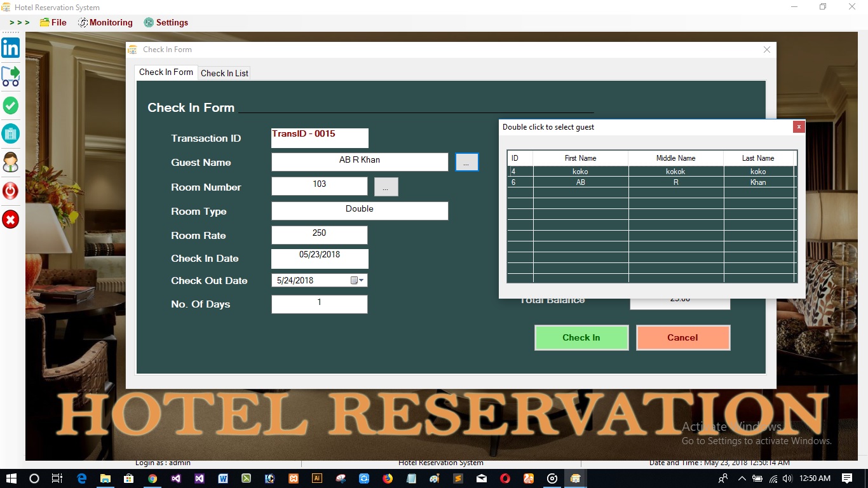Viewport: 868px width, 488px height.
Task: Click the Check In button
Action: [x=581, y=337]
